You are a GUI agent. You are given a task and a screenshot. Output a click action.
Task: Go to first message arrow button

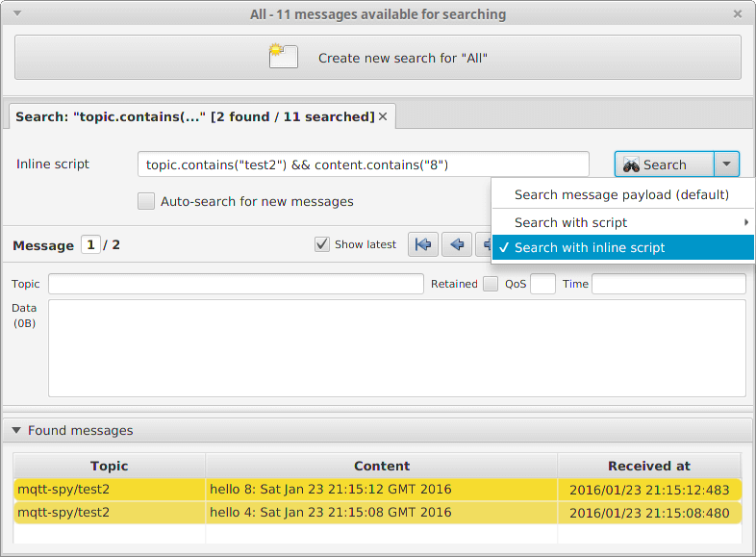(x=423, y=244)
